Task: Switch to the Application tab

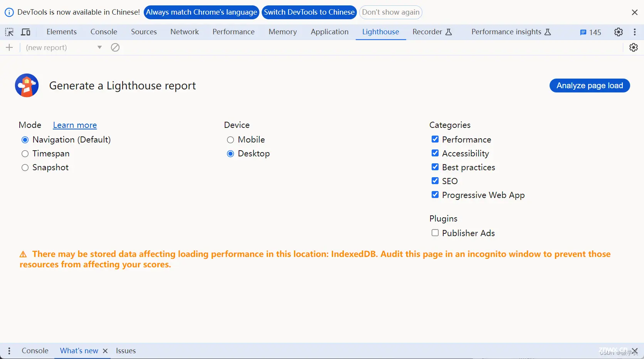Action: click(330, 32)
